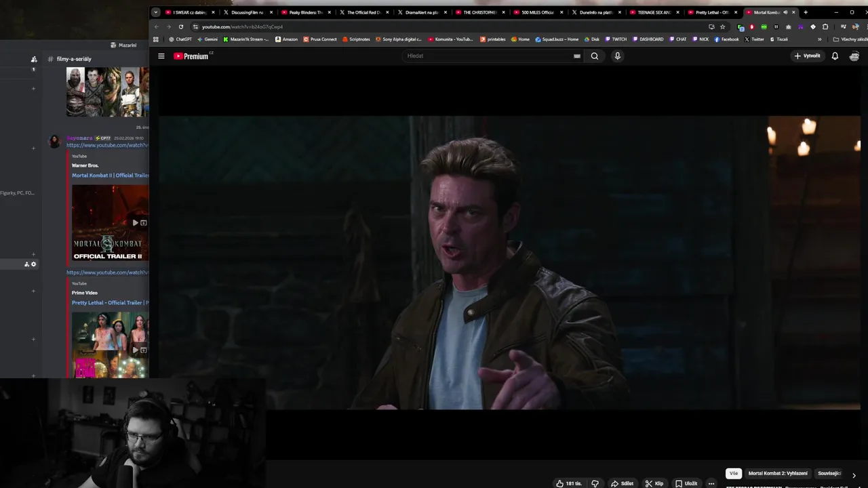Select the Mortal Kombat 2: Vyhlazení chip
Viewport: 868px width, 488px height.
click(x=778, y=474)
